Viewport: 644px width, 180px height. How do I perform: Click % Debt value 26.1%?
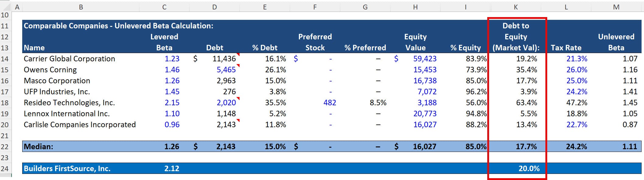point(275,70)
